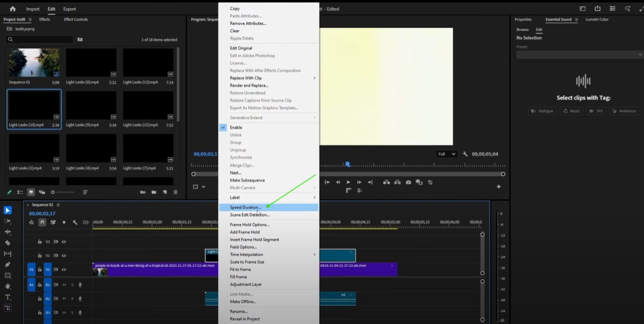Click the blue playhead on the monitor ruler
Image resolution: width=644 pixels, height=324 pixels.
[347, 164]
